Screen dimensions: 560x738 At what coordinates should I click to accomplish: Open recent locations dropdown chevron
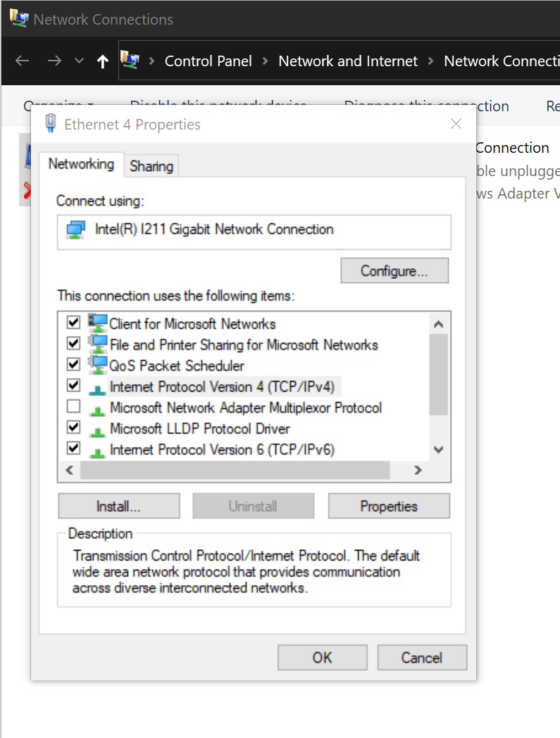(79, 61)
